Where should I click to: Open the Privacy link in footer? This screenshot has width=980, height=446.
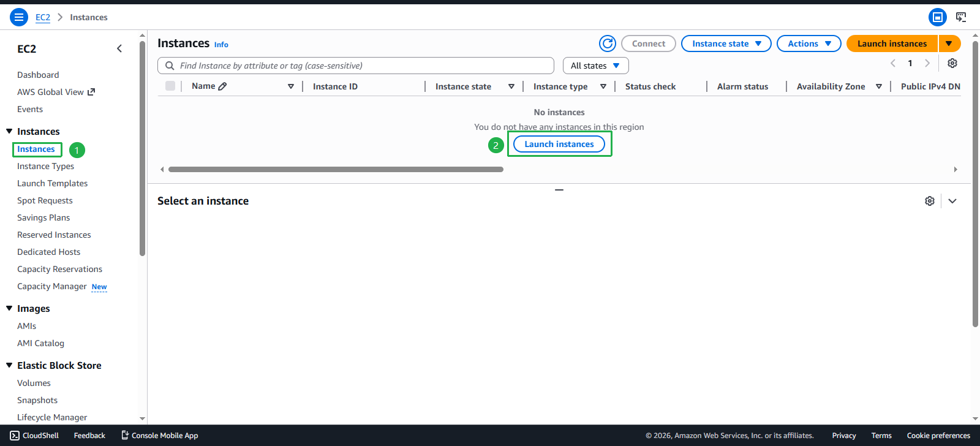point(844,436)
